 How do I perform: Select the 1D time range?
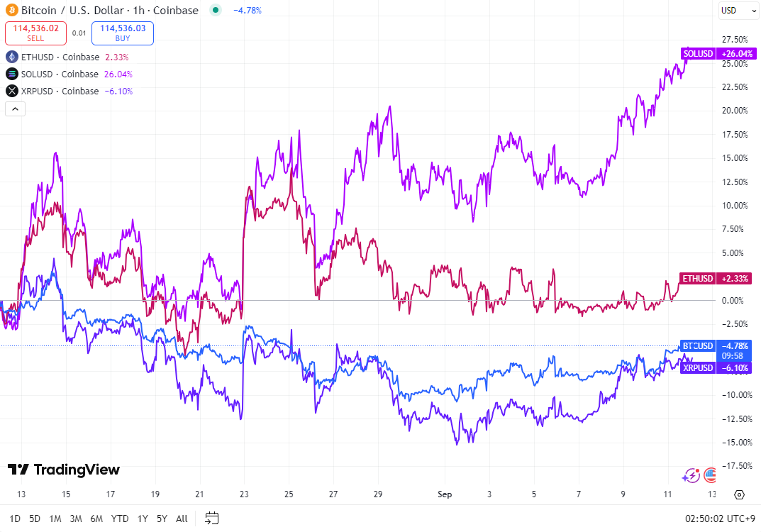(x=15, y=519)
